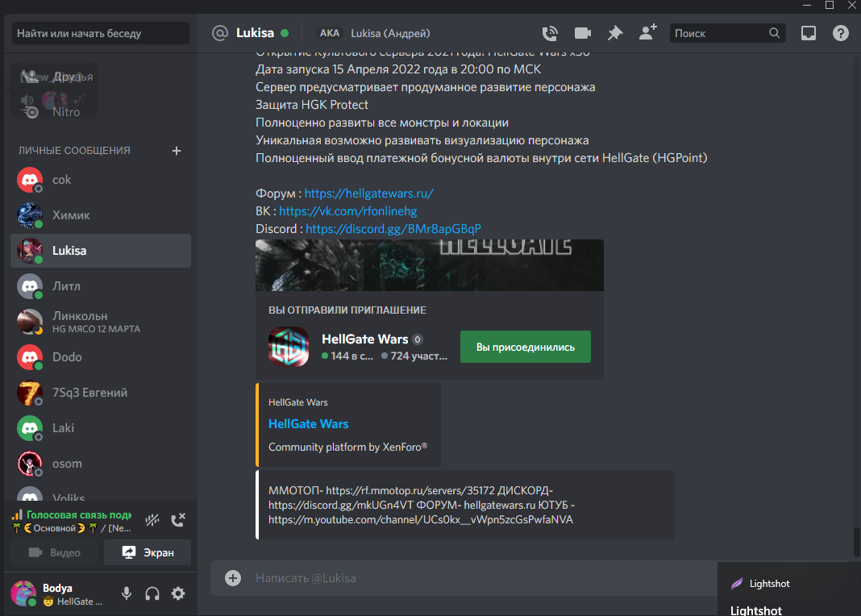This screenshot has width=861, height=616.
Task: Click the Вы присоединились button
Action: pyautogui.click(x=526, y=347)
